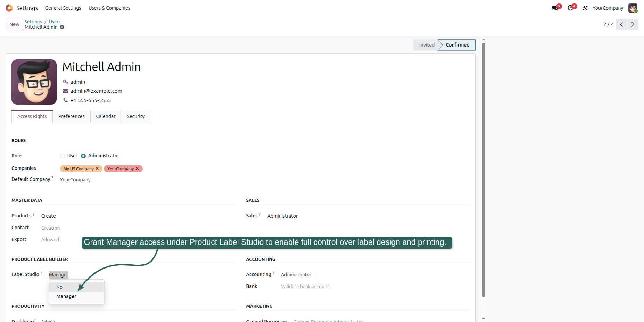The image size is (644, 322).
Task: Click the vertical scrollbar of the form
Action: pyautogui.click(x=484, y=170)
